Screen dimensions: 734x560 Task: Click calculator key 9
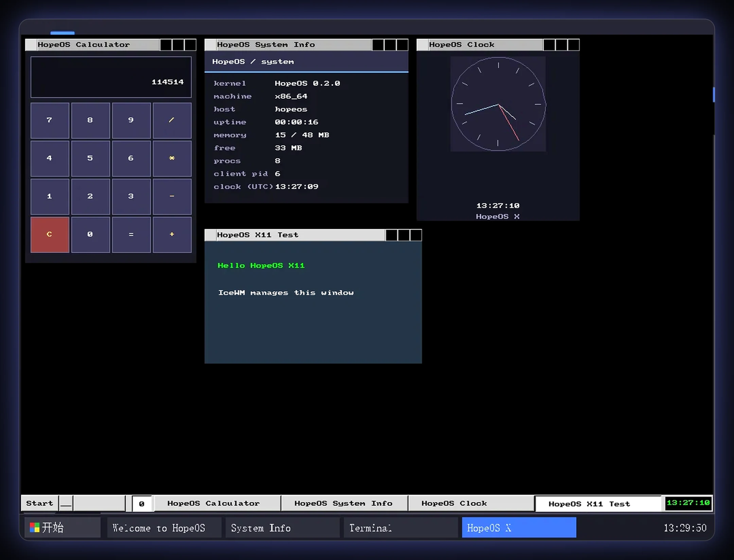click(131, 120)
